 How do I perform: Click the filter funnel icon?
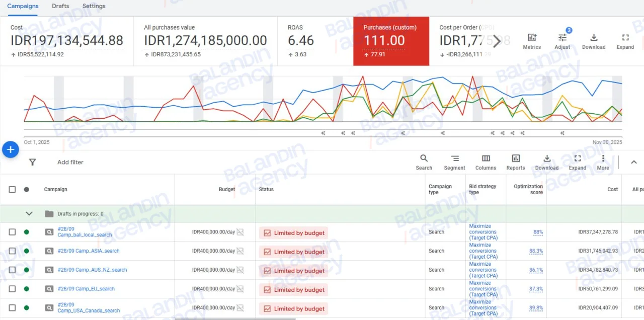(x=33, y=162)
